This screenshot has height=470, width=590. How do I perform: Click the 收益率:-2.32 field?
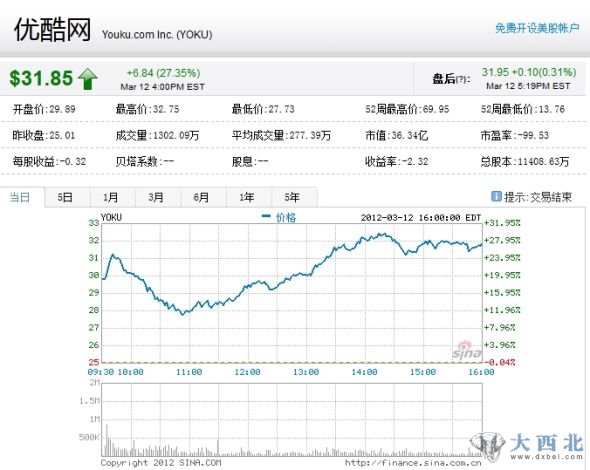click(x=397, y=161)
